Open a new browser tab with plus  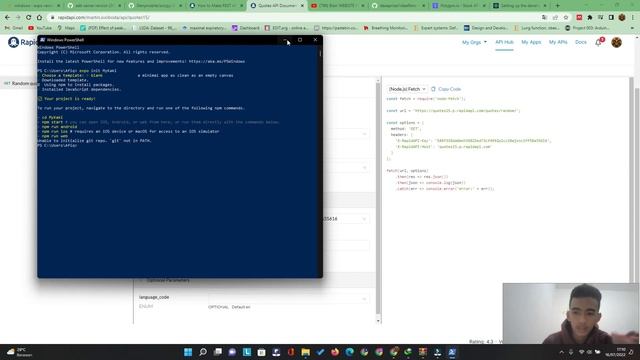click(558, 6)
